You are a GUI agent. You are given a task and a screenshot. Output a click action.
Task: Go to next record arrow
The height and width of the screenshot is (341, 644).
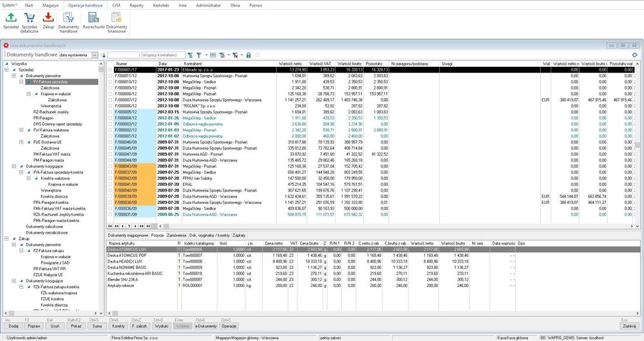tap(135, 226)
